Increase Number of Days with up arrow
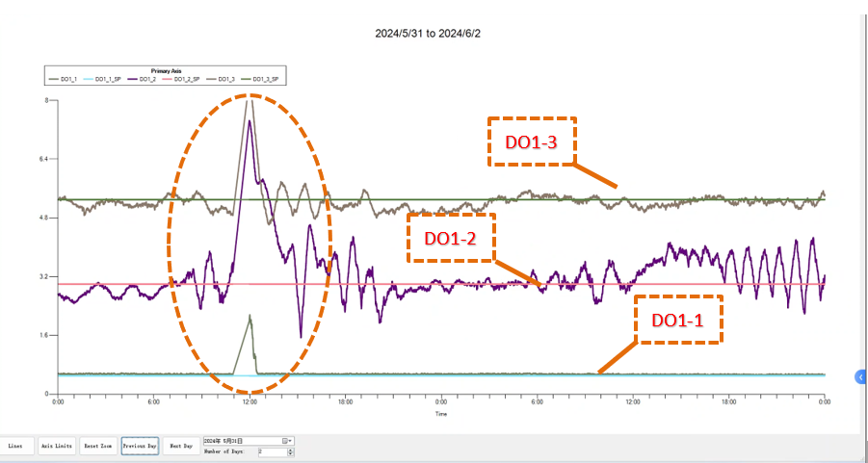Screen dimensions: 868x463 pyautogui.click(x=291, y=450)
